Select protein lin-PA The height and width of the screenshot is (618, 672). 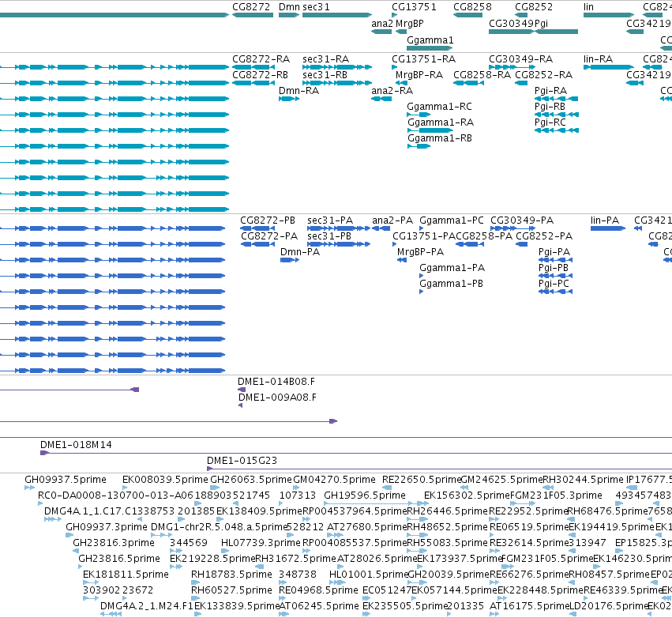tap(605, 220)
